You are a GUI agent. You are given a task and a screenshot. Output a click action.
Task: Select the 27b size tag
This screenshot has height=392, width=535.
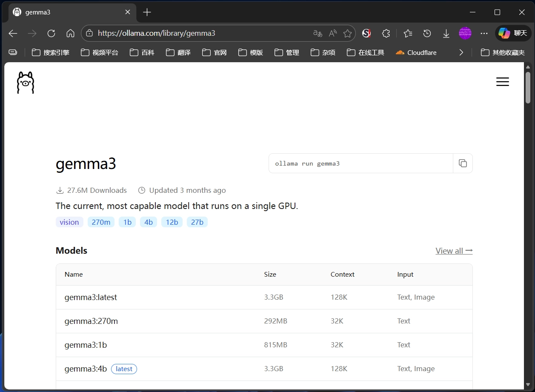pyautogui.click(x=197, y=222)
